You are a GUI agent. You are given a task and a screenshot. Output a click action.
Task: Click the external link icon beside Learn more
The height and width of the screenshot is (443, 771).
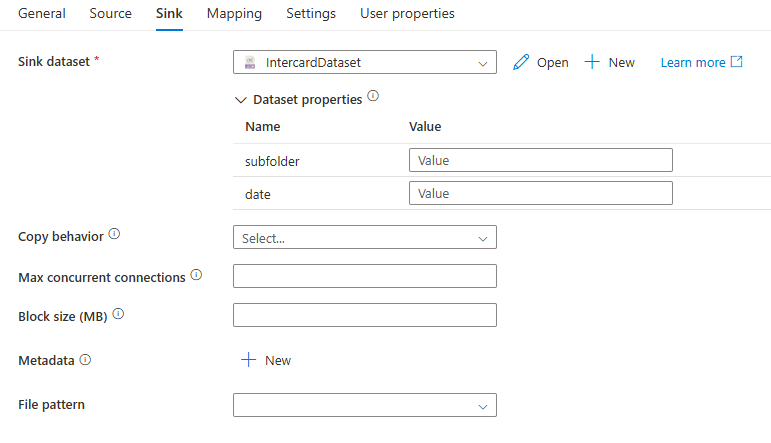pos(737,61)
